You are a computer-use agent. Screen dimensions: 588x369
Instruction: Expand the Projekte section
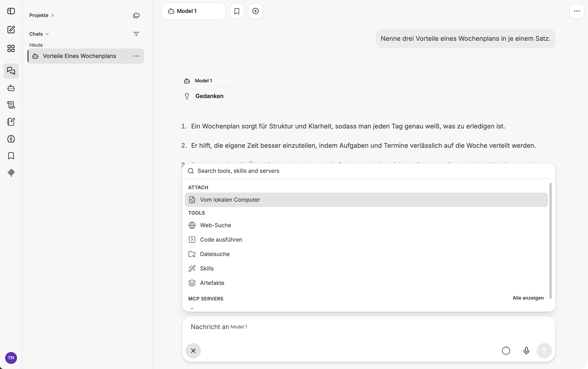tap(41, 15)
